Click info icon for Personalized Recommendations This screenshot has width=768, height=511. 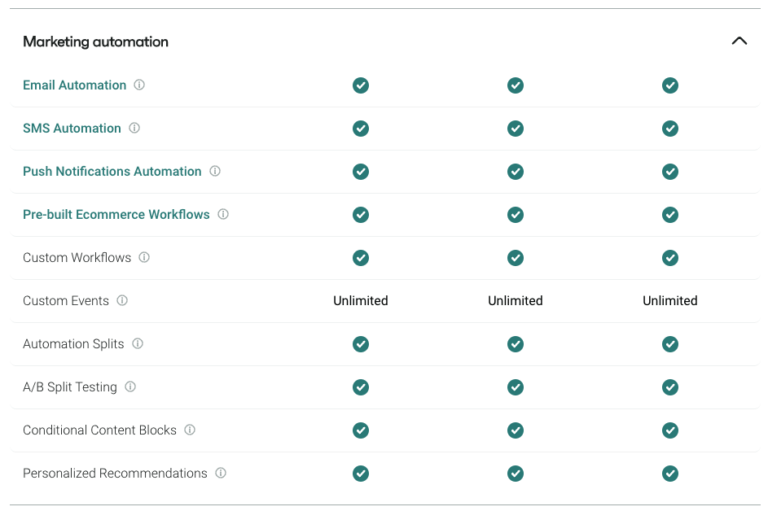pyautogui.click(x=221, y=473)
